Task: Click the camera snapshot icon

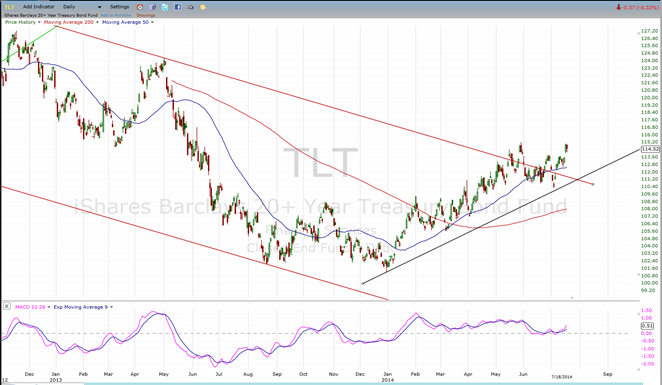Action: coord(190,7)
